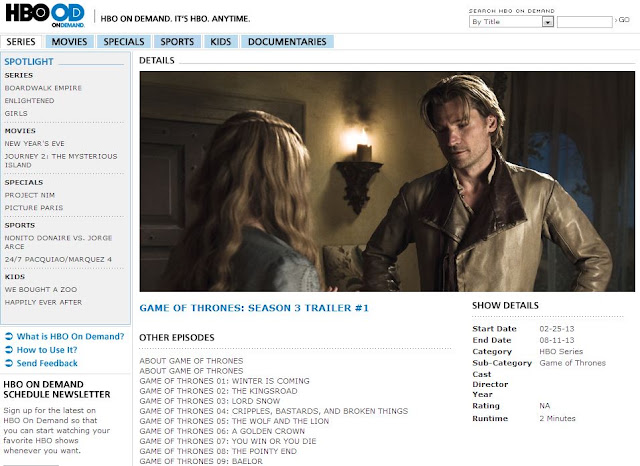Image resolution: width=640 pixels, height=466 pixels.
Task: Click the What is HBO On Demand? link
Action: [70, 337]
